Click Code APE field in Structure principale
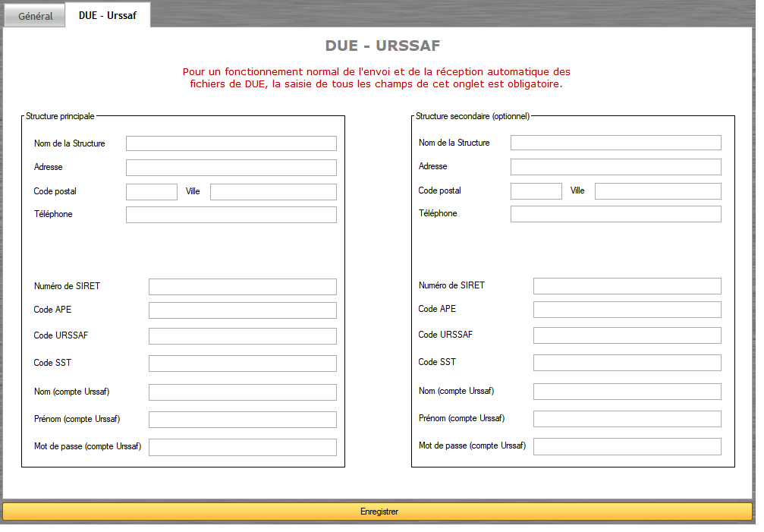764x532 pixels. click(243, 310)
